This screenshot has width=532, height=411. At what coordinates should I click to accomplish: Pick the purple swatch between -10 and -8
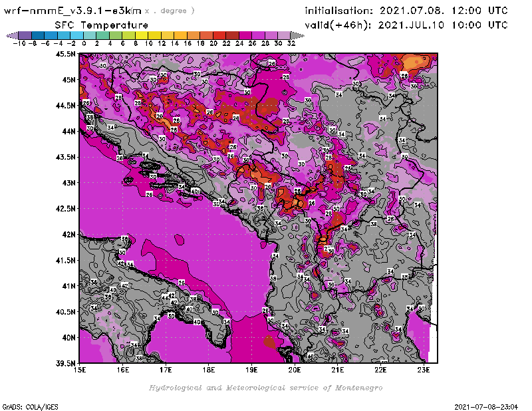(x=25, y=35)
